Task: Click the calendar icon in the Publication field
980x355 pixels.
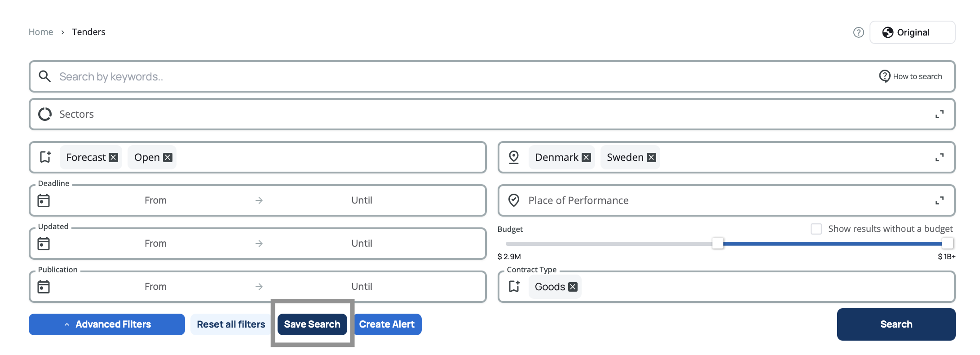Action: tap(44, 287)
